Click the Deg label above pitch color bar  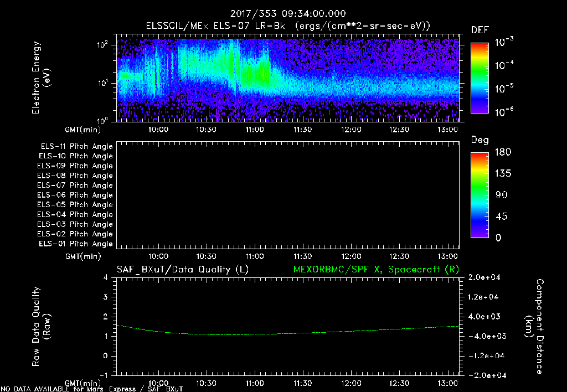(480, 140)
